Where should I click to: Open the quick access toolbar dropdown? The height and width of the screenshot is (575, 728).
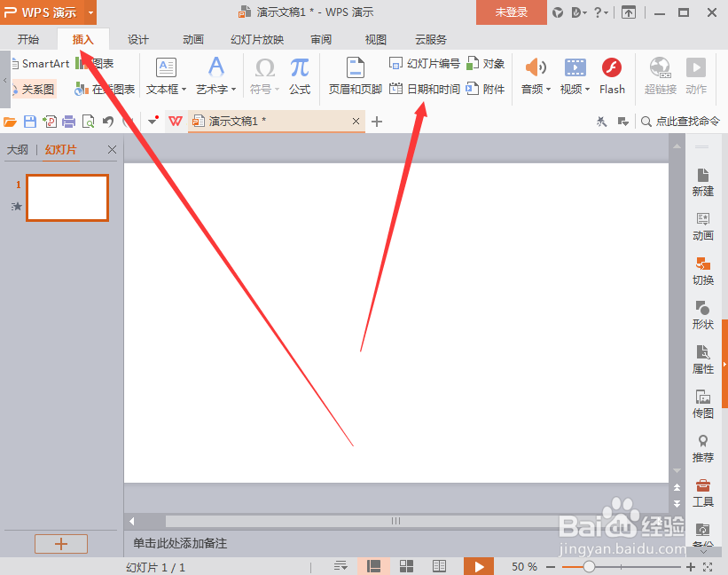(x=153, y=122)
